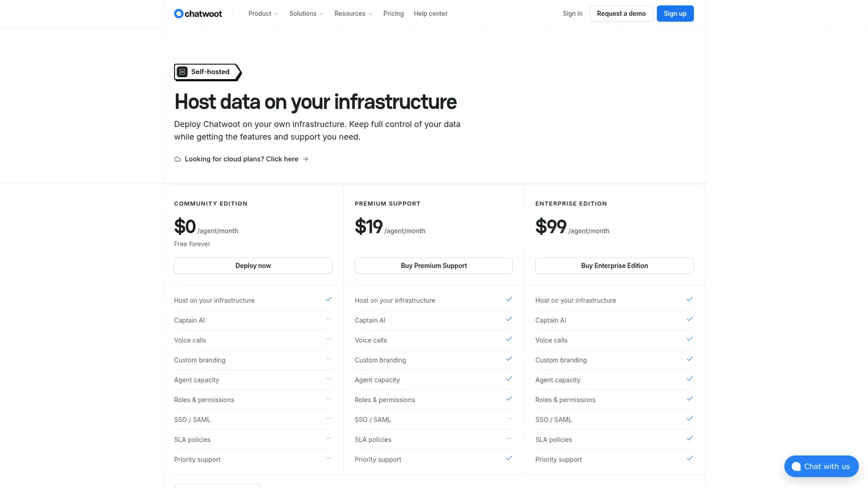Click Premium Captain AI checkmark
868x488 pixels.
pos(509,319)
